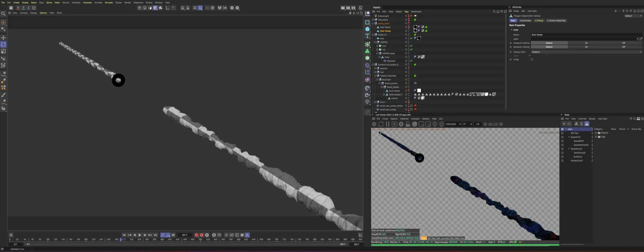Switch to the Coordinates tab
Screen dimensions: 644x252
(x=525, y=21)
